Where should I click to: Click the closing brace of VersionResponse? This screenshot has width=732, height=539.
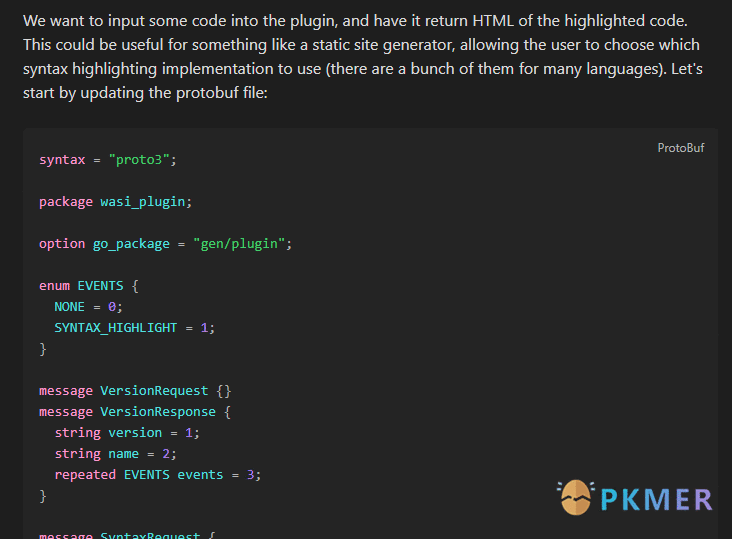[x=43, y=495]
